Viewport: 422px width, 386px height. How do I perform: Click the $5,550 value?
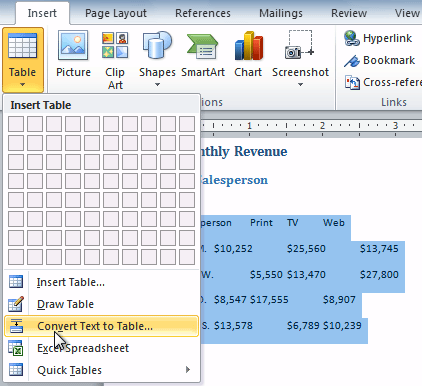(x=266, y=275)
